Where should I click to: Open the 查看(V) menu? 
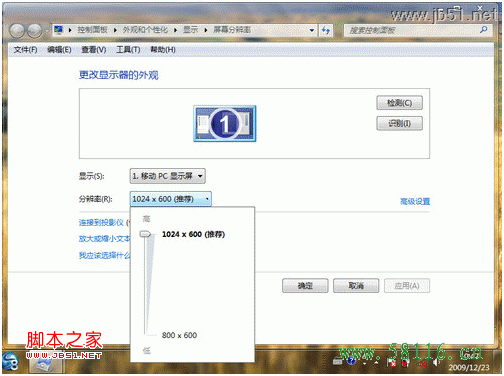pos(94,50)
